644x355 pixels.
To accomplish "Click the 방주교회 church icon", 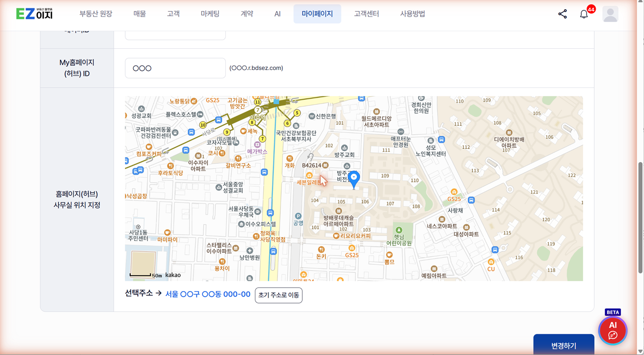I will 344,148.
